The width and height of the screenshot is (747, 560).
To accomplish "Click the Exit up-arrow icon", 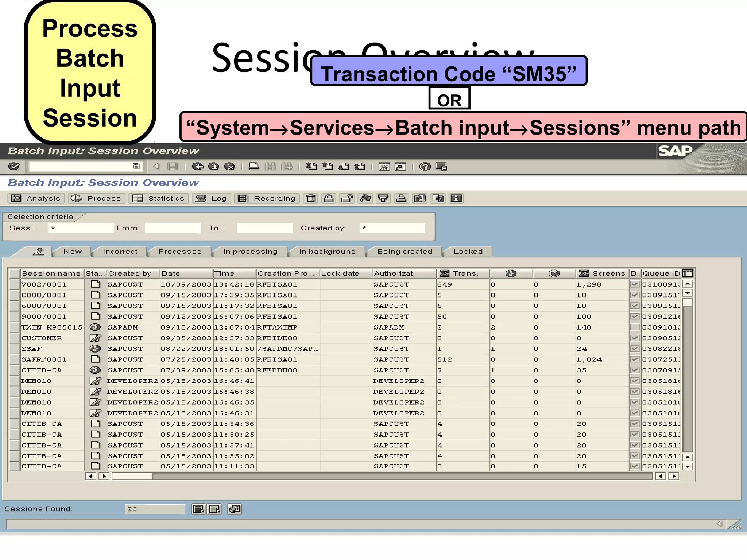I will (x=214, y=167).
